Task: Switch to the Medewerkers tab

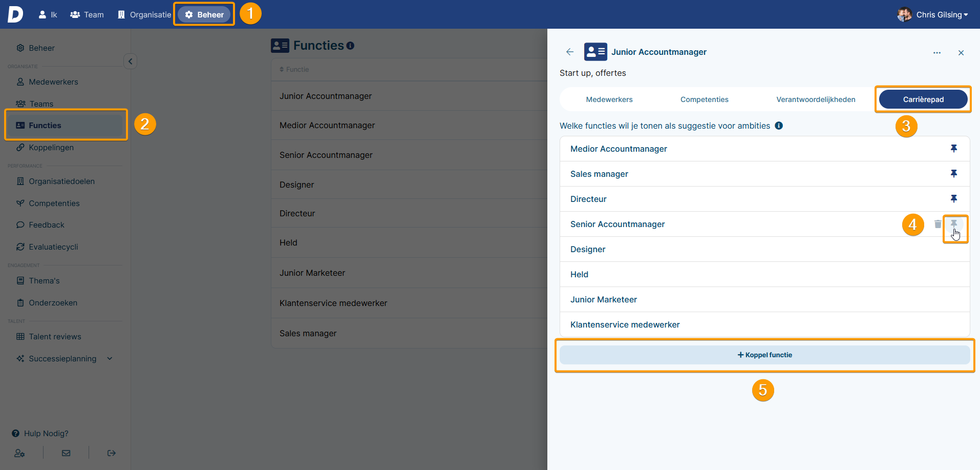Action: pos(609,99)
